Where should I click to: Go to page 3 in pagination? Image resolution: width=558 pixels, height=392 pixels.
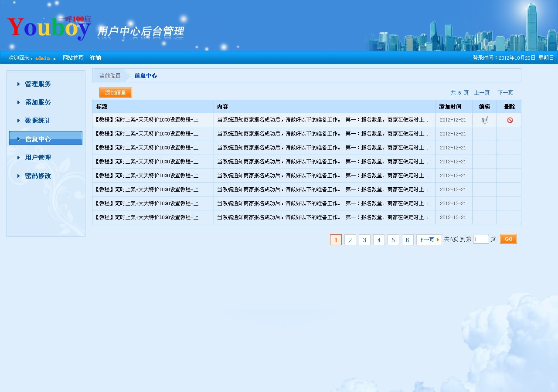pos(364,240)
